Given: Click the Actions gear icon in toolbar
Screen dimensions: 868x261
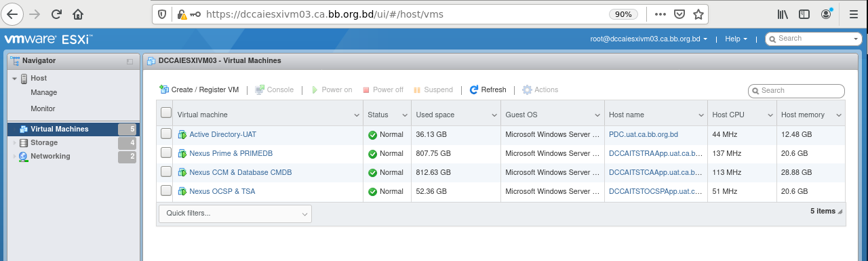Looking at the screenshot, I should click(x=527, y=89).
